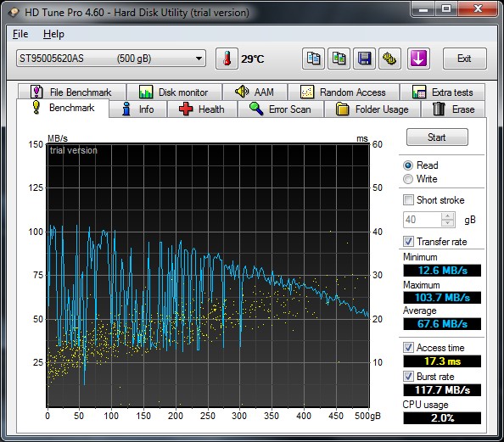Switch to the Random Access tab

coord(344,92)
